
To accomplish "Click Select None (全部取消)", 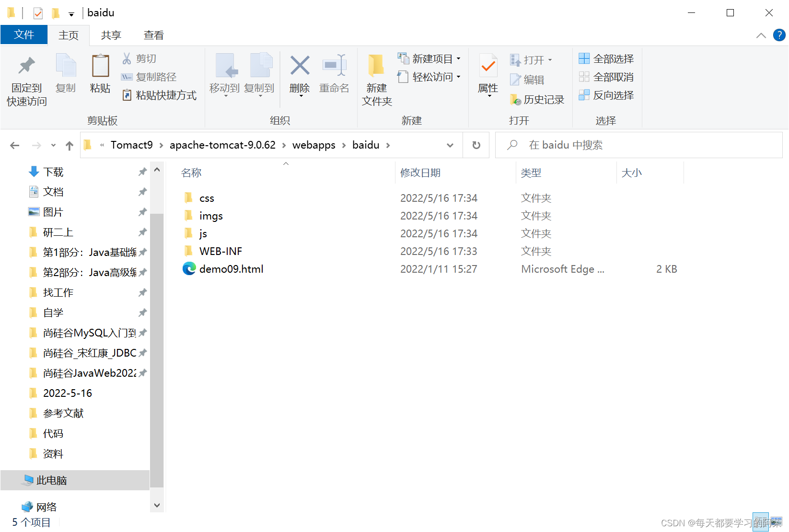I will tap(606, 77).
